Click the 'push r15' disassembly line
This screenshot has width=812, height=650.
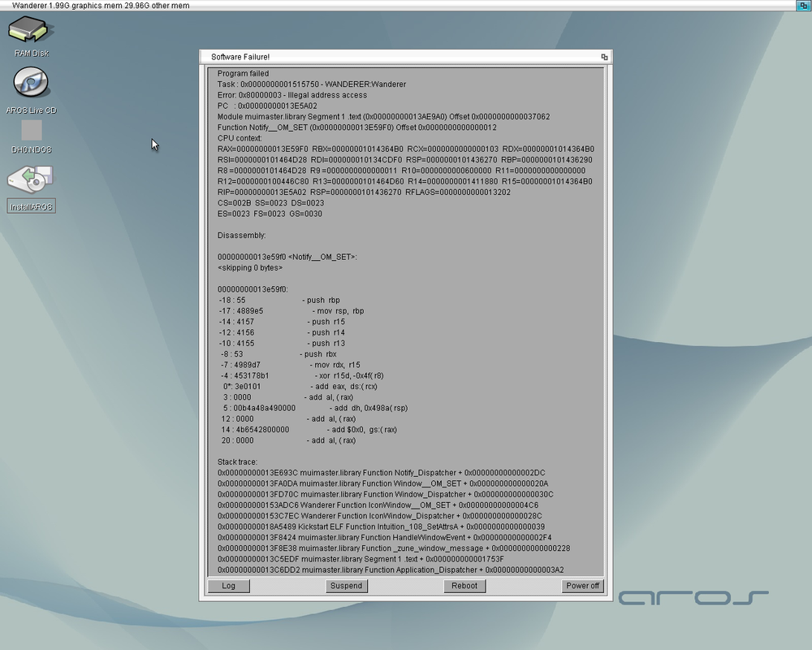click(282, 322)
